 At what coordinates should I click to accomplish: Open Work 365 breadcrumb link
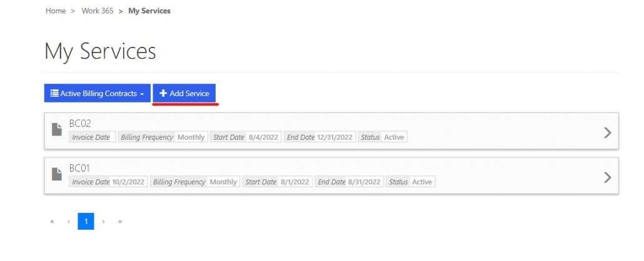98,11
